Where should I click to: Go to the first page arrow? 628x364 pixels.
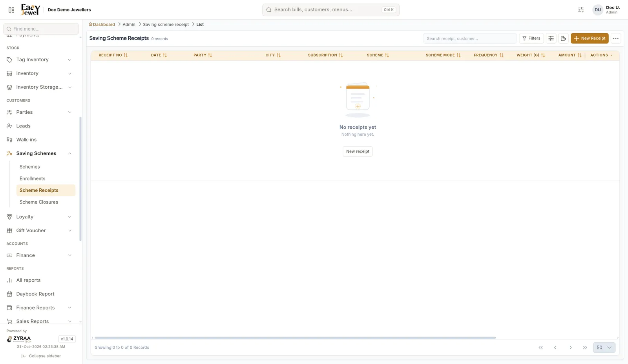point(540,348)
